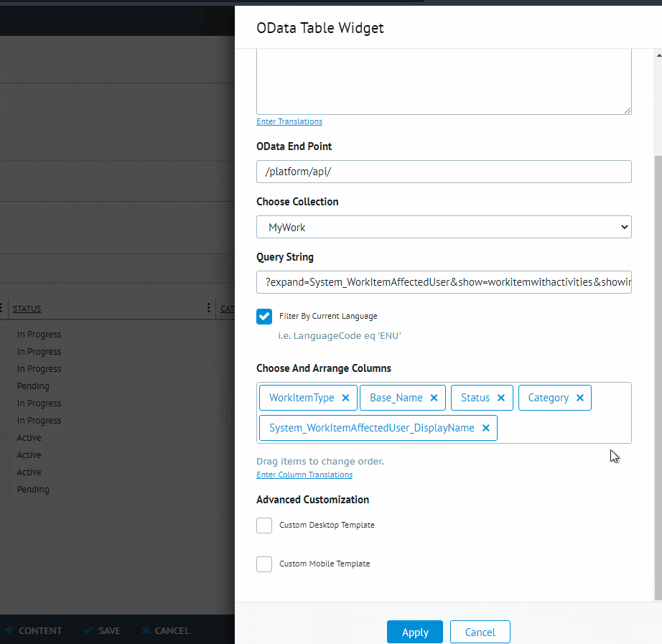Enable Custom Mobile Template checkbox
Screen dimensions: 662x644
264,564
